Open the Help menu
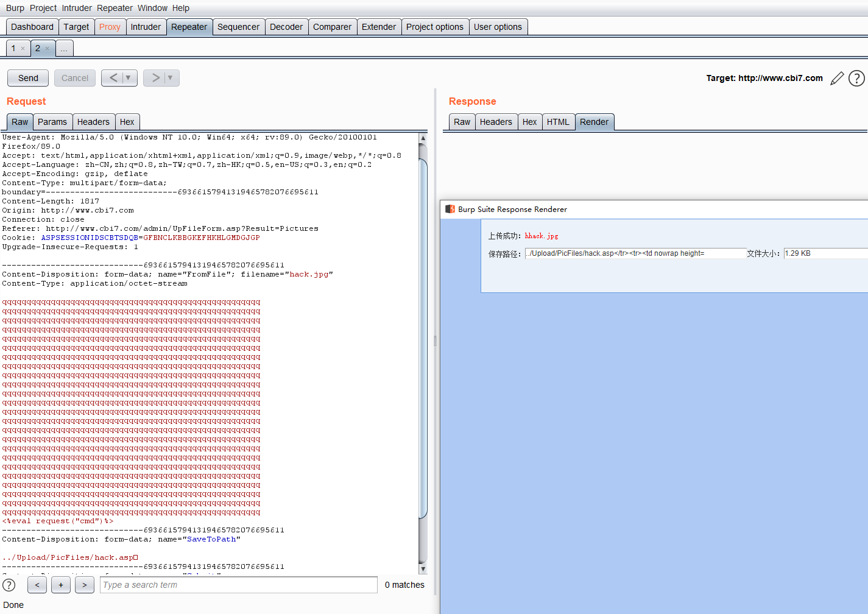 (x=181, y=8)
